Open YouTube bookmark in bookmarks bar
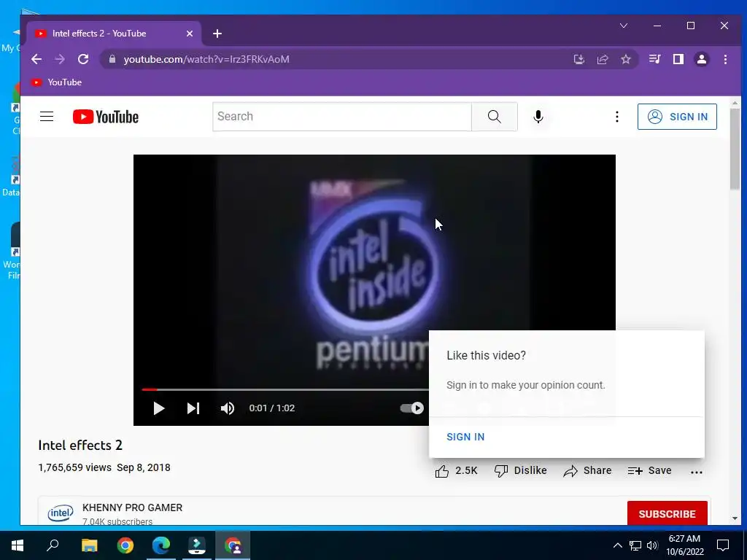This screenshot has width=747, height=560. click(x=56, y=82)
